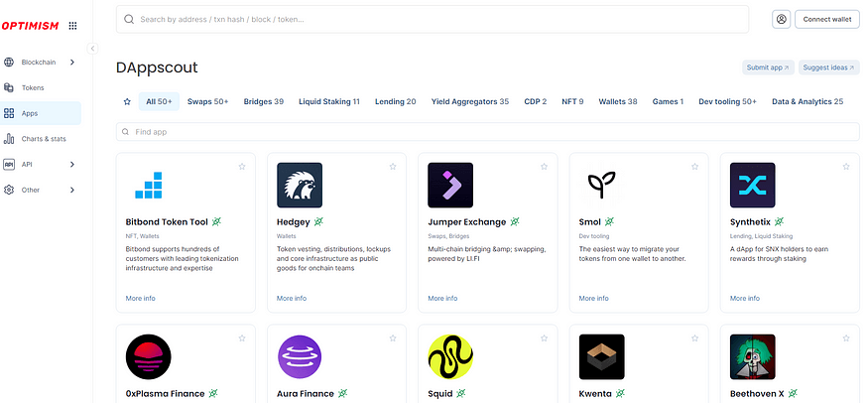
Task: Collapse the sidebar with the arrow button
Action: coord(93,49)
